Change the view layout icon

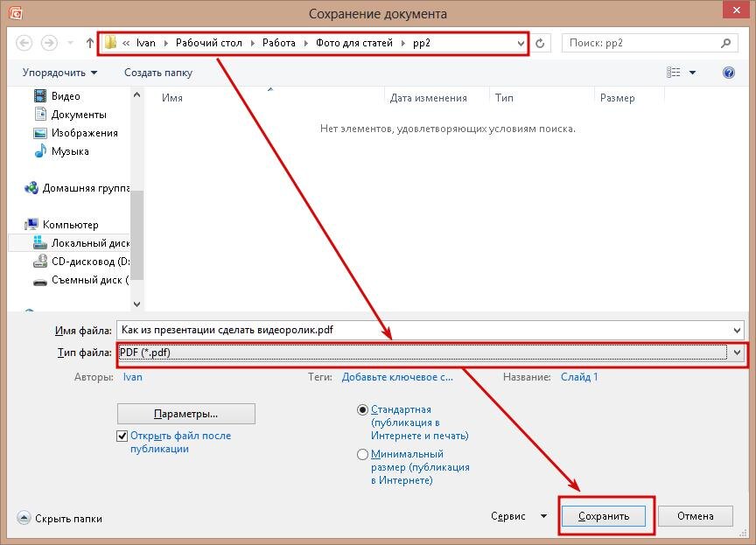pyautogui.click(x=674, y=73)
